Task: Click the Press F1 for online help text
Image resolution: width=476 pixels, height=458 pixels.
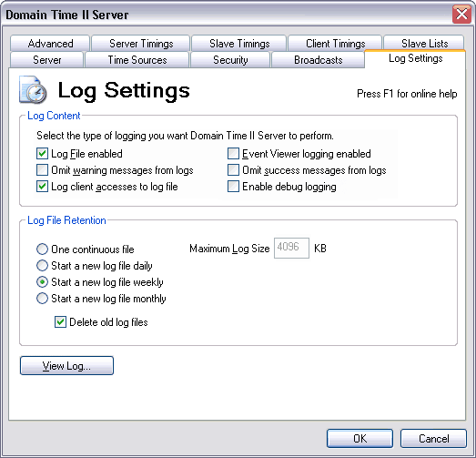Action: pyautogui.click(x=407, y=94)
